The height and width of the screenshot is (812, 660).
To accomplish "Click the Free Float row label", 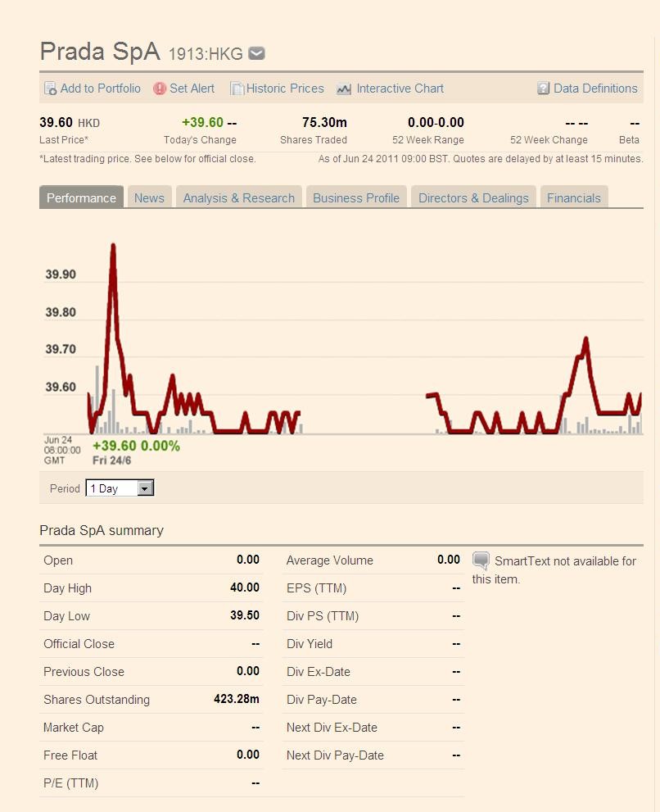I will pyautogui.click(x=70, y=755).
